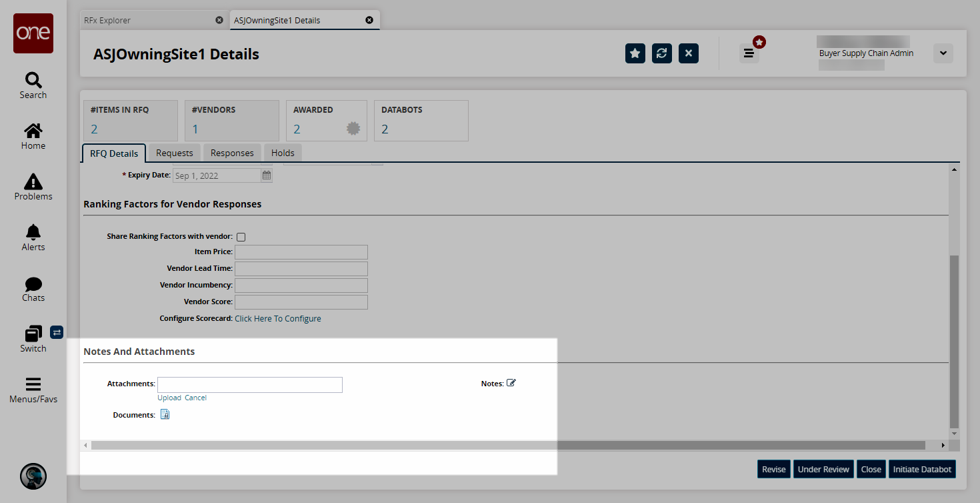Click the Upload attachment link
The image size is (980, 503).
[x=169, y=398]
